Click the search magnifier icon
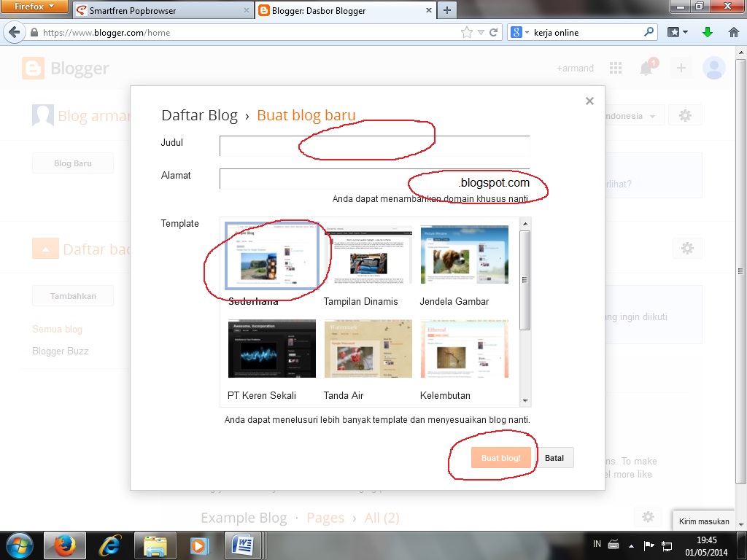This screenshot has height=560, width=747. tap(649, 32)
